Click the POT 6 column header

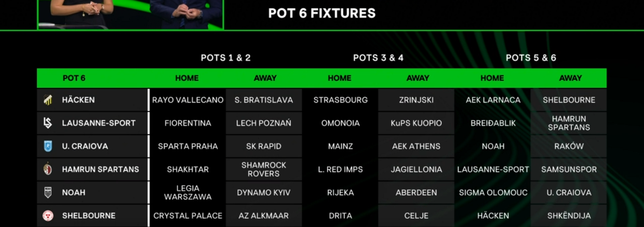(x=74, y=78)
